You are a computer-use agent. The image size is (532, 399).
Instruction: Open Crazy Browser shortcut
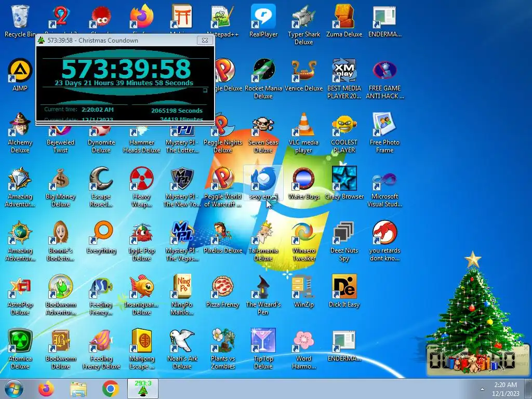point(344,183)
